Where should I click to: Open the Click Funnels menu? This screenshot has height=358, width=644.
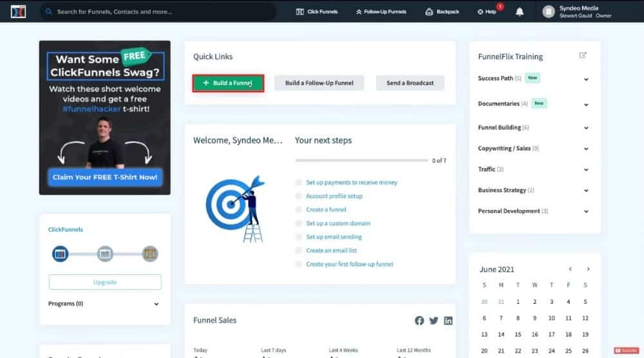[317, 12]
